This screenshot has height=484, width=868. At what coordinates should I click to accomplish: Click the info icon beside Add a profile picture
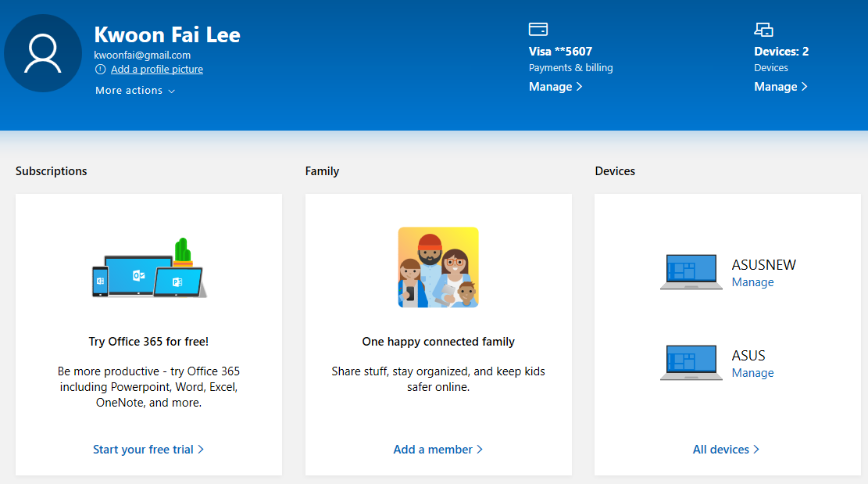tap(100, 70)
